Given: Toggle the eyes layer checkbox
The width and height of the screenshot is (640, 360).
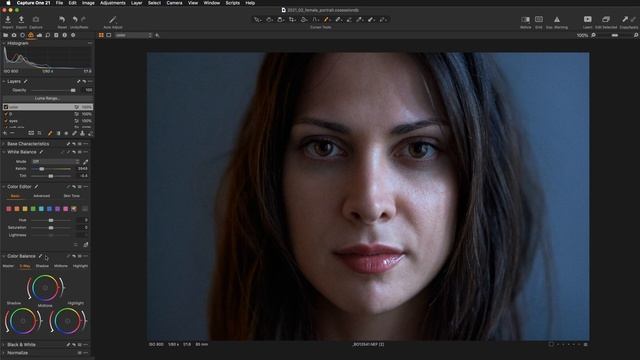Looking at the screenshot, I should click(x=6, y=121).
